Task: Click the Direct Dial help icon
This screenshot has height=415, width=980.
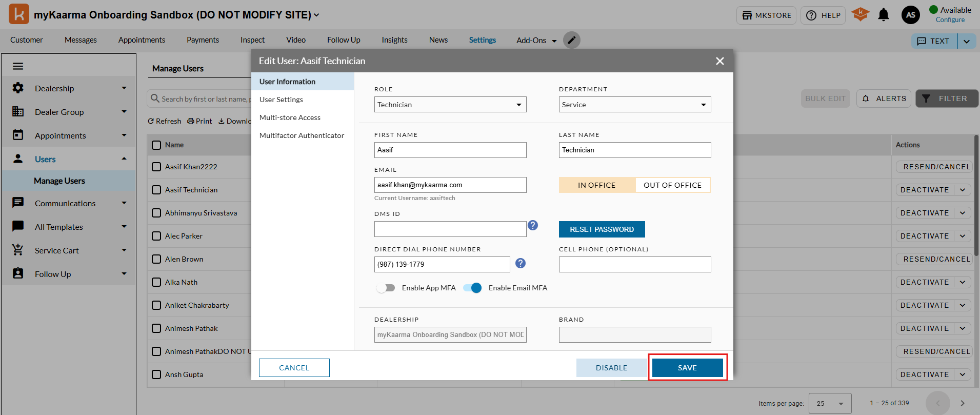Action: tap(521, 263)
